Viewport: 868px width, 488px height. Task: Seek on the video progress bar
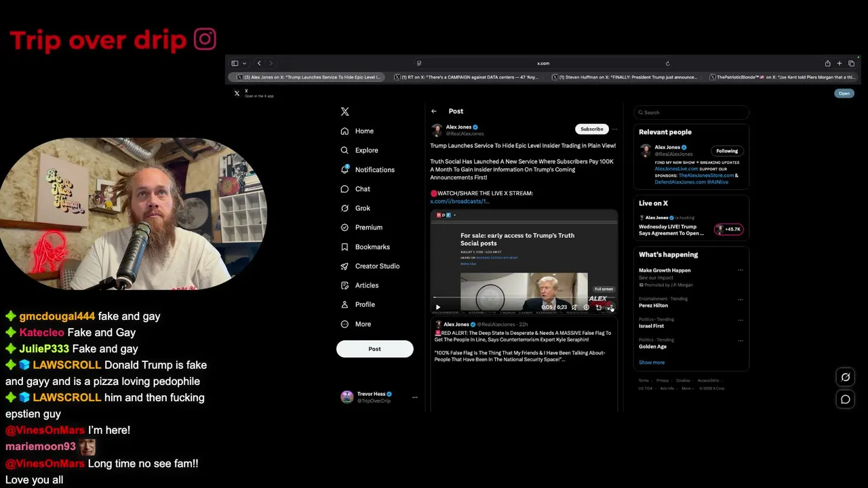[x=524, y=298]
